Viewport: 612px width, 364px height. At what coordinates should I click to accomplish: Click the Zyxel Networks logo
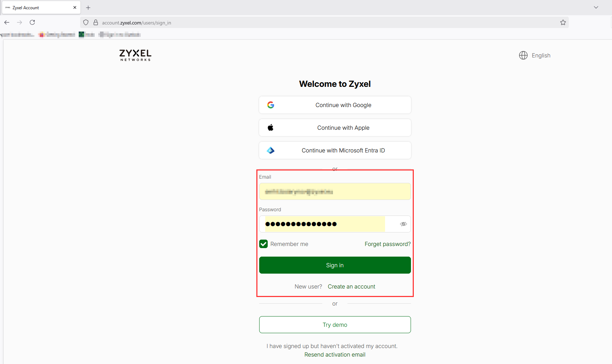coord(135,55)
